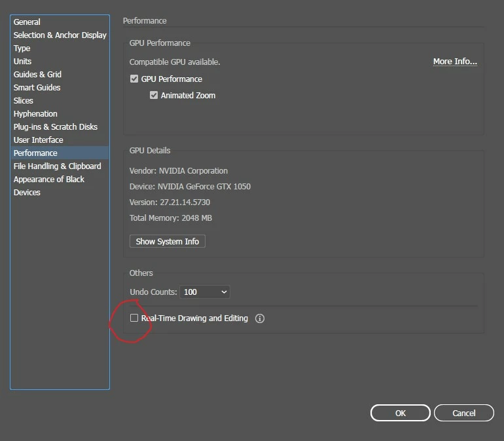Open the Undo Counts dropdown
This screenshot has height=441, width=504.
(x=205, y=292)
